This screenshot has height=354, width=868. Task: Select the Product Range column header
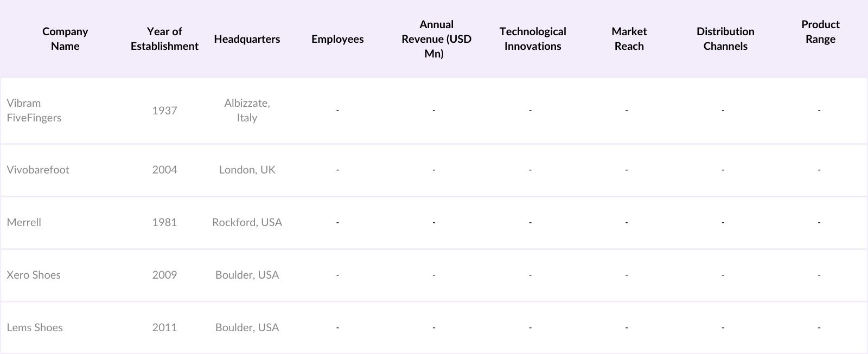820,32
